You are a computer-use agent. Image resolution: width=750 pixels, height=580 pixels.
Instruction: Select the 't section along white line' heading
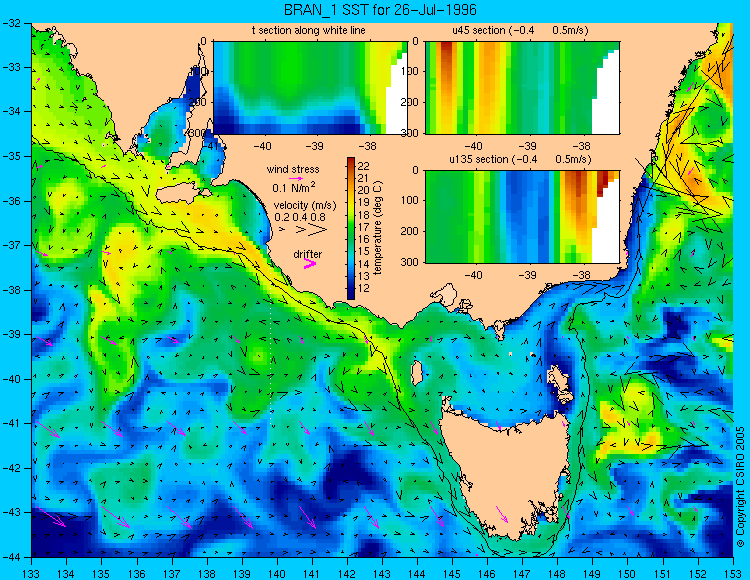pos(309,31)
